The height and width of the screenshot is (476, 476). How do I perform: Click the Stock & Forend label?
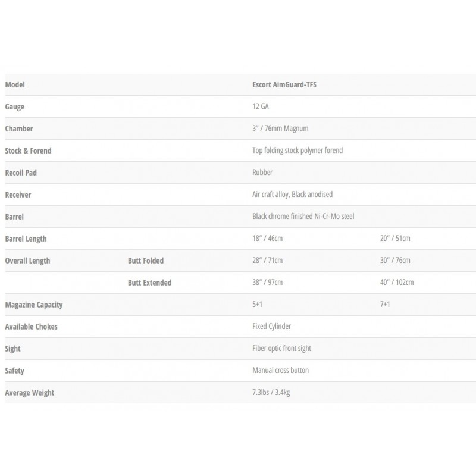[28, 151]
